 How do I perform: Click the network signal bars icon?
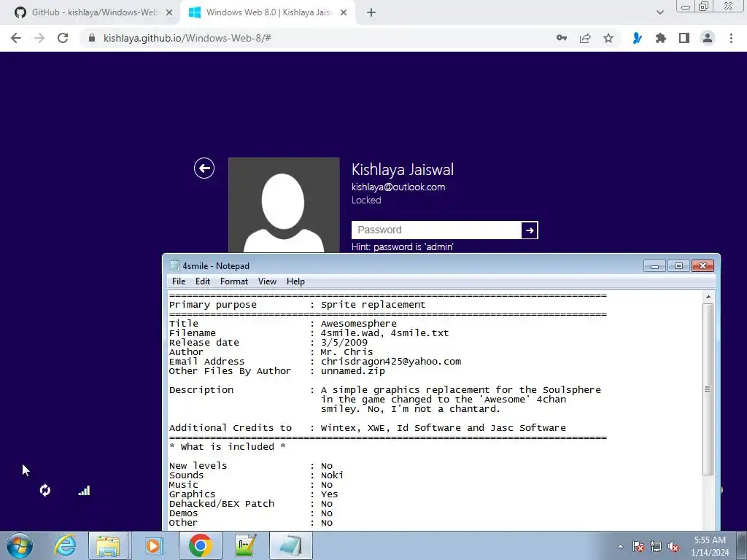pos(84,491)
